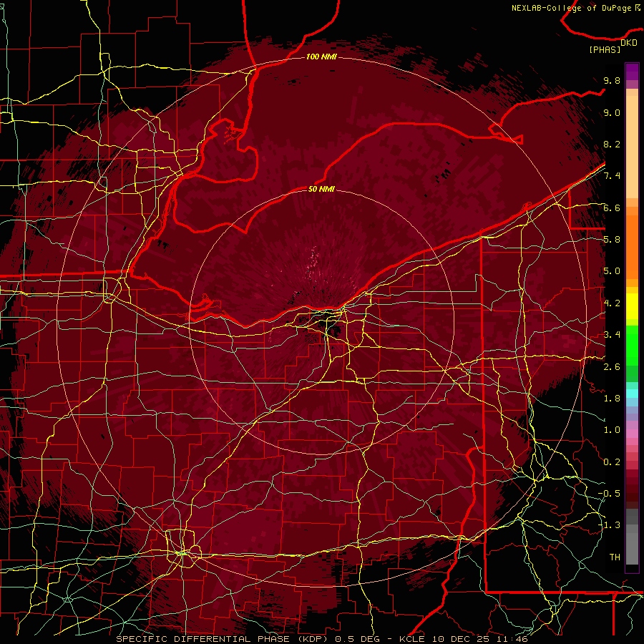Click the TH legend label
This screenshot has height=644, width=644.
(x=615, y=557)
